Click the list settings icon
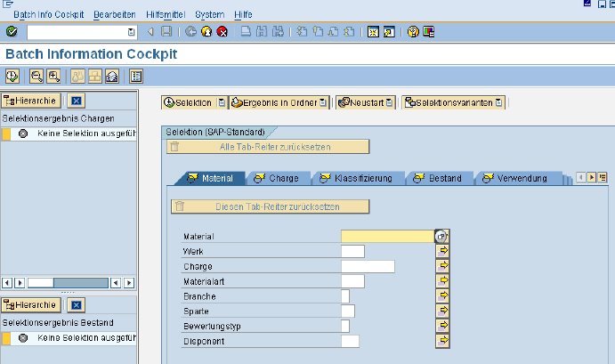 (136, 77)
